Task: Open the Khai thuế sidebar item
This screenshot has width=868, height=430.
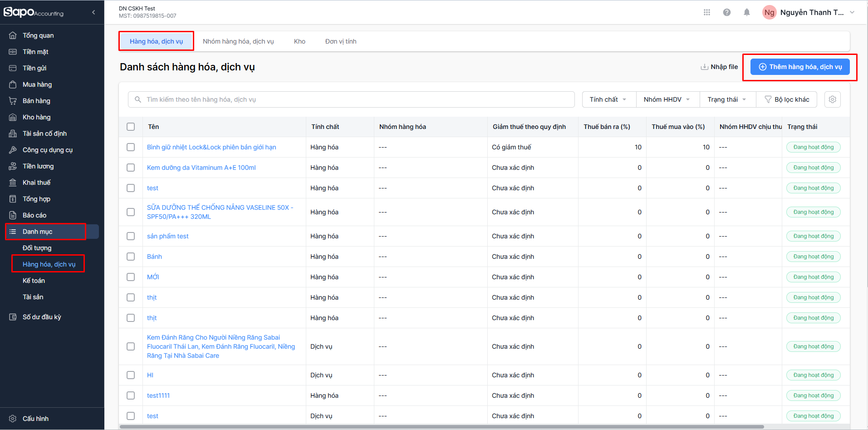Action: tap(36, 183)
